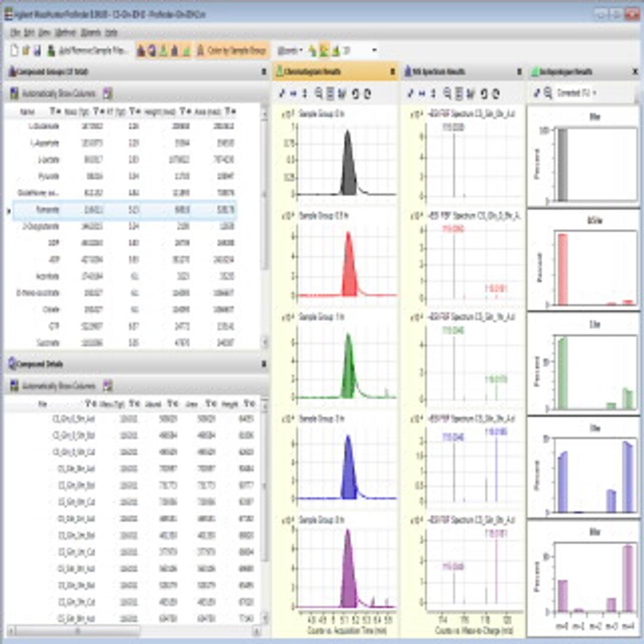Expand the dropdown arrow at the toolbar's right end

click(374, 50)
